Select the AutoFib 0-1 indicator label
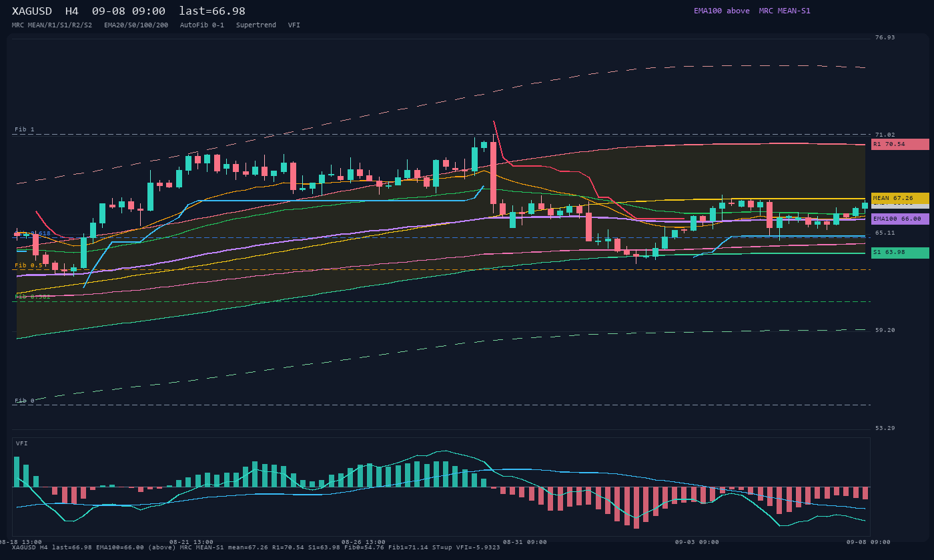This screenshot has width=934, height=560. 202,25
